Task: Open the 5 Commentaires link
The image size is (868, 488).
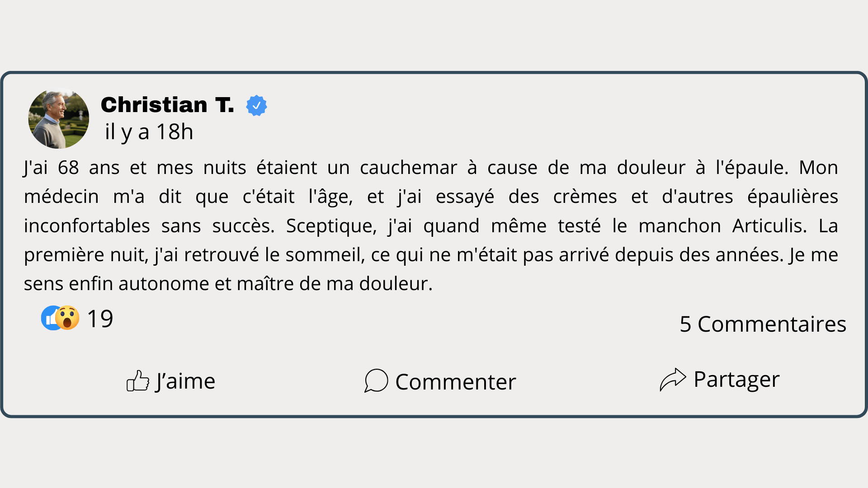Action: (x=763, y=324)
